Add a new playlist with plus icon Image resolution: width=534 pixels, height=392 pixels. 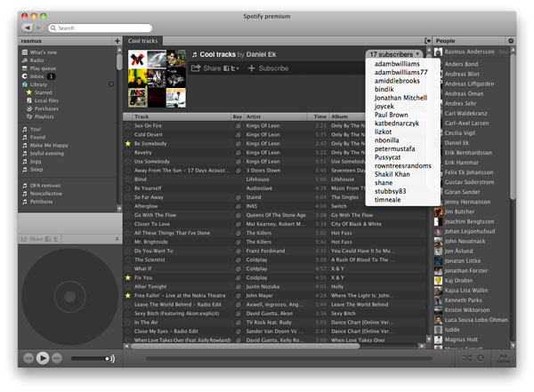coord(117,41)
